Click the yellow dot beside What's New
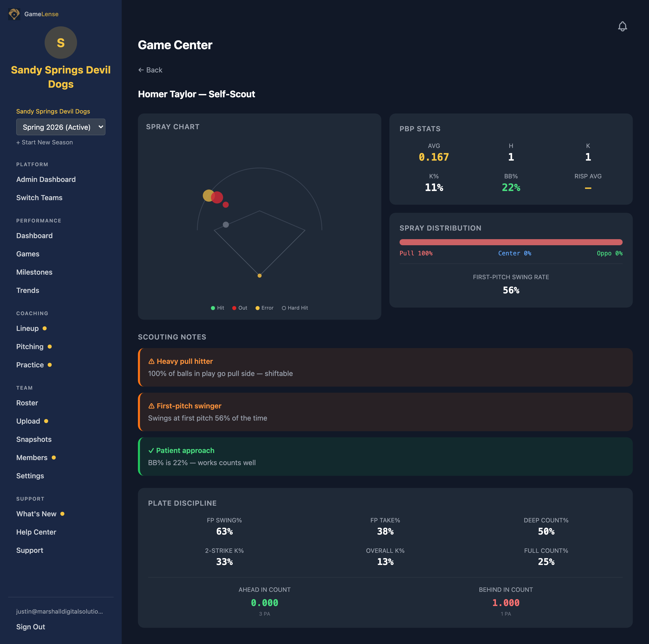The width and height of the screenshot is (649, 644). (x=62, y=514)
